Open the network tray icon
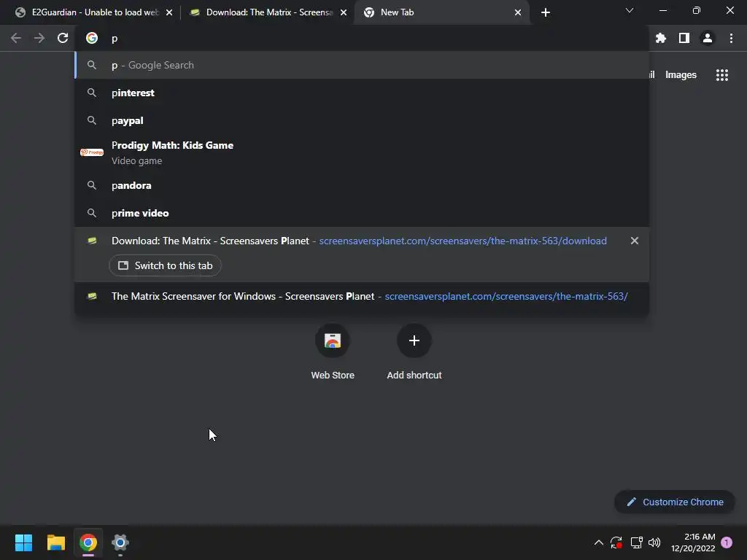747x560 pixels. (x=636, y=542)
